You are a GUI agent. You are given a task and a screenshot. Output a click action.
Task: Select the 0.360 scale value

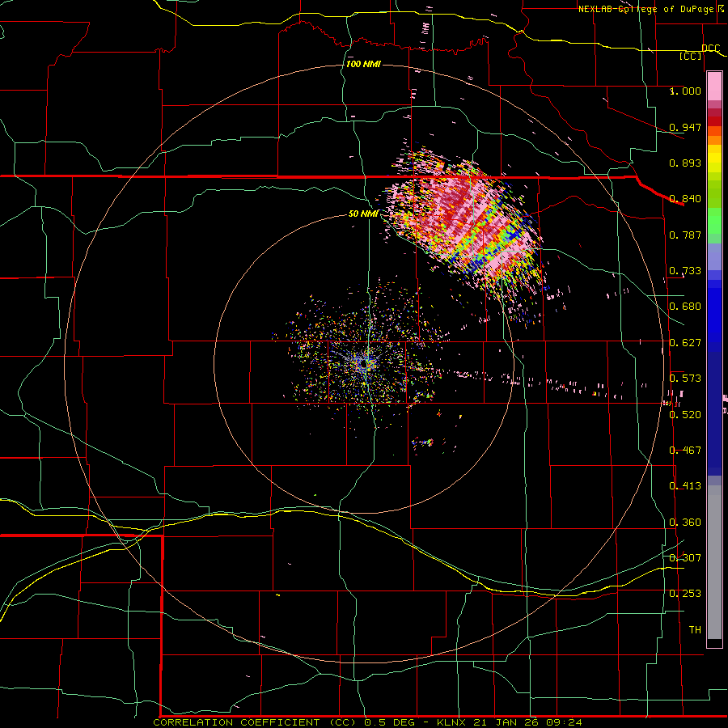(x=685, y=522)
